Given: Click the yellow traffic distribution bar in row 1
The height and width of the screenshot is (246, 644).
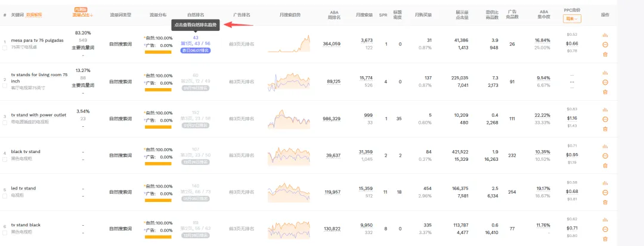Looking at the screenshot, I should [x=158, y=52].
